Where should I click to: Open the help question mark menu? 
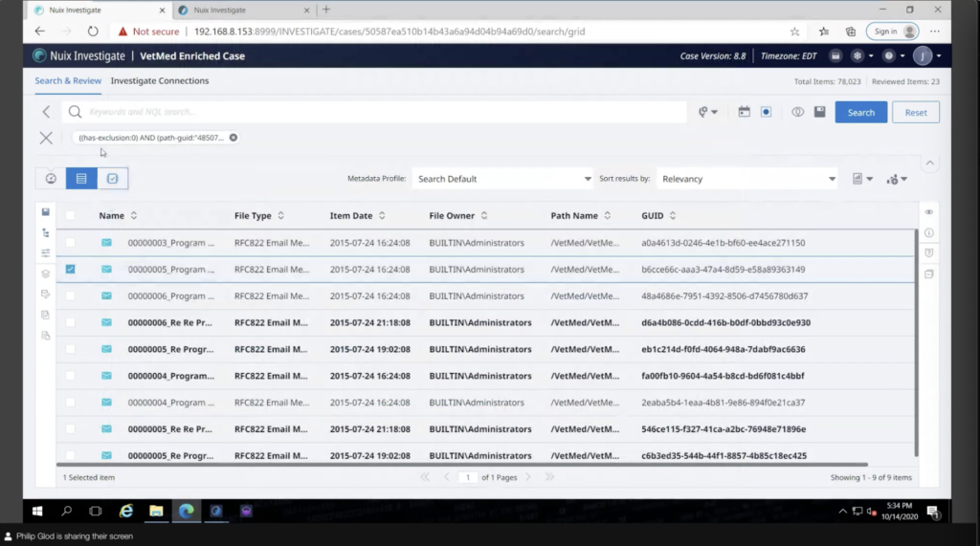click(x=889, y=55)
